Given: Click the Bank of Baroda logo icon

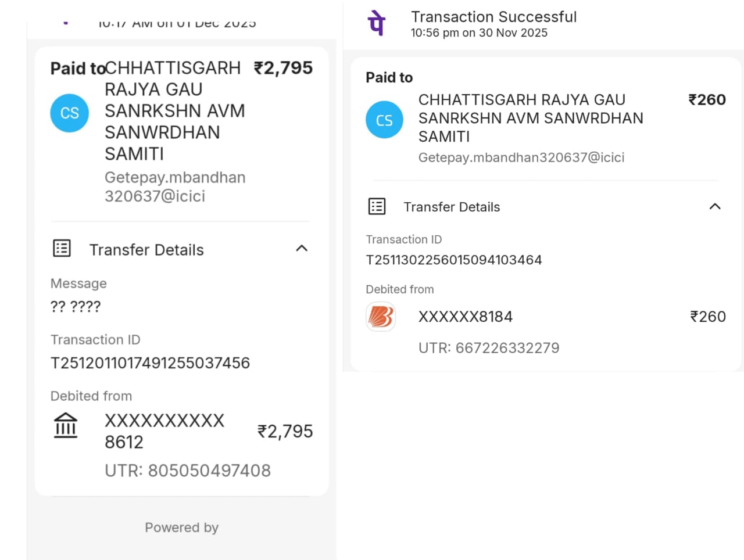Looking at the screenshot, I should [x=381, y=317].
